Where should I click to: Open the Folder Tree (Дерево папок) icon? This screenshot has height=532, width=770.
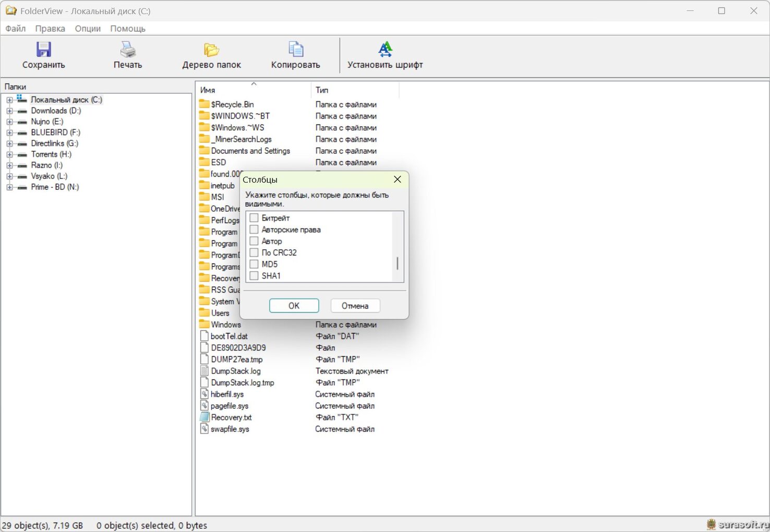click(x=211, y=50)
